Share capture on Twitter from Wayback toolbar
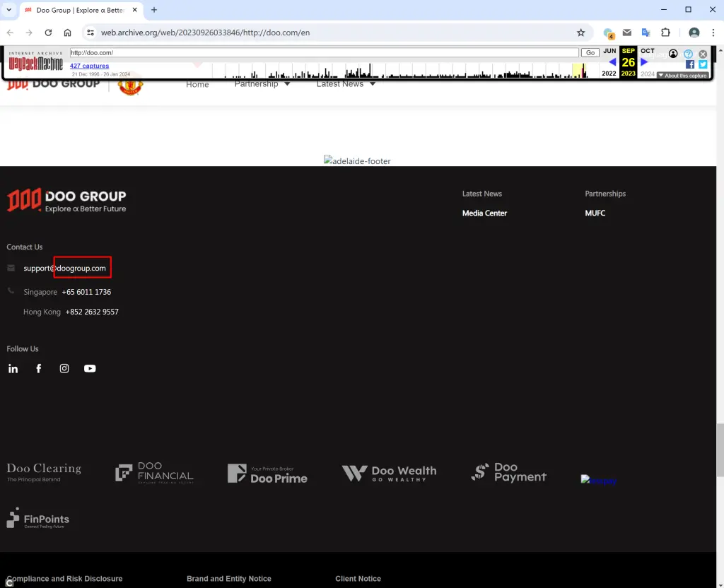This screenshot has height=588, width=724. pos(703,64)
